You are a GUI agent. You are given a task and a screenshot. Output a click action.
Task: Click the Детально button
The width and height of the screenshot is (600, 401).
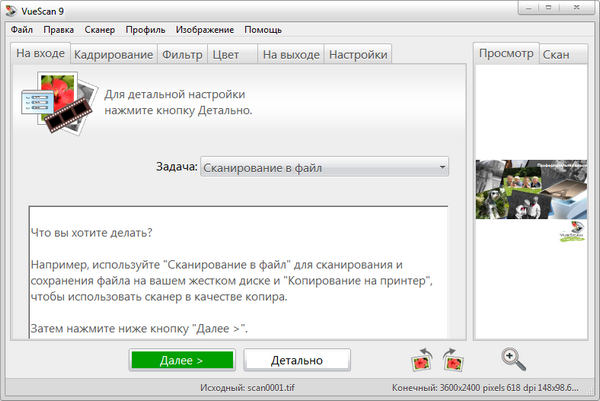pos(297,359)
